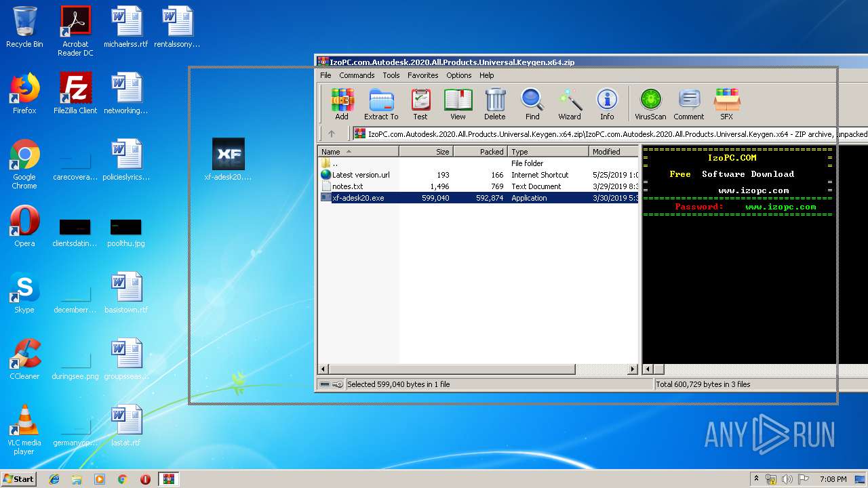868x488 pixels.
Task: Open the xf-adesk20 desktop icon
Action: (x=228, y=160)
